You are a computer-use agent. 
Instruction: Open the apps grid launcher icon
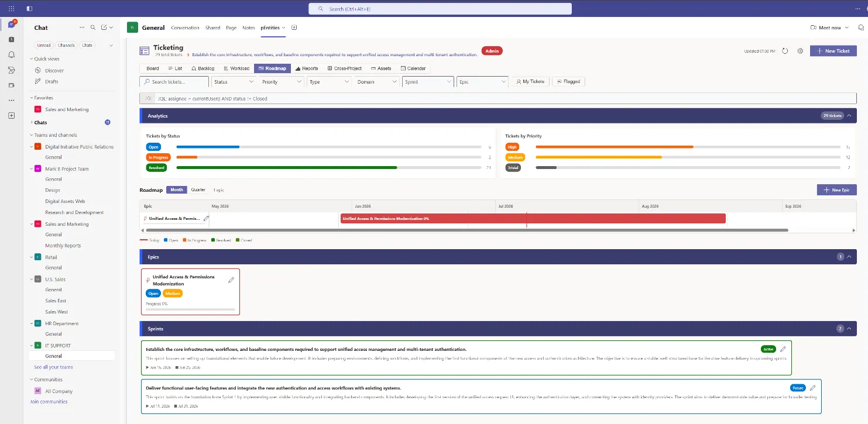11,9
